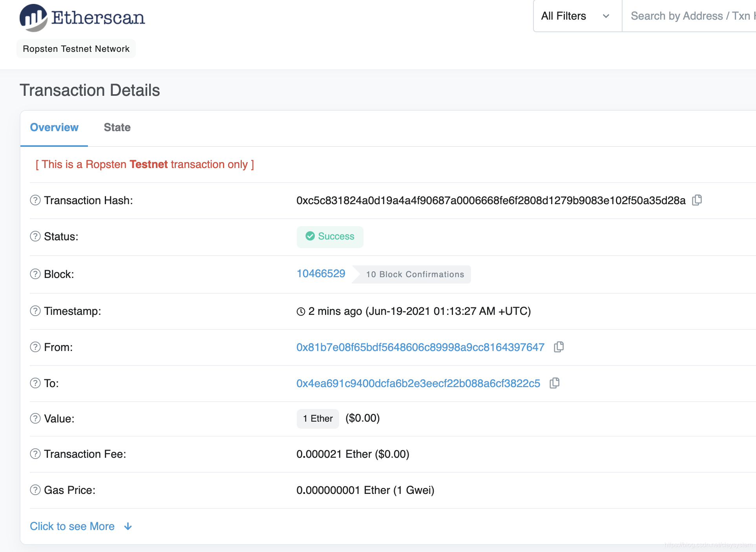Click help icon beside Value
This screenshot has height=552, width=756.
coord(35,419)
